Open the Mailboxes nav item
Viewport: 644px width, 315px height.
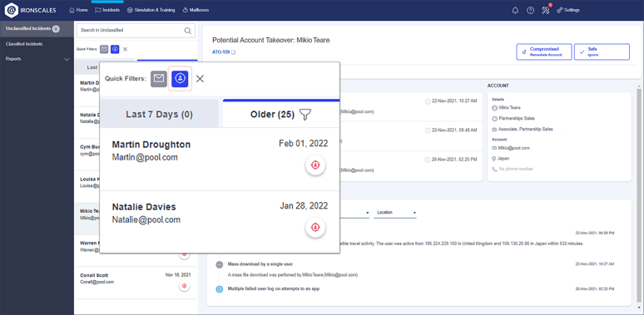pos(196,10)
